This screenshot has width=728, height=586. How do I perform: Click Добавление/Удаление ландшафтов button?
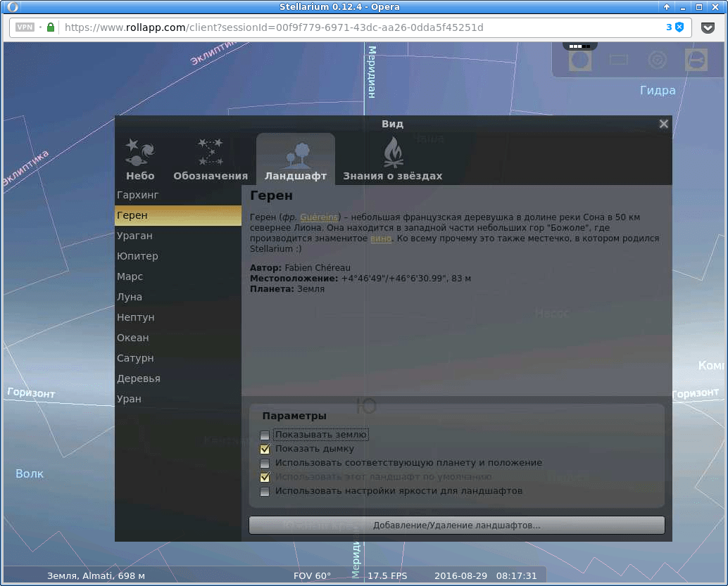[457, 526]
